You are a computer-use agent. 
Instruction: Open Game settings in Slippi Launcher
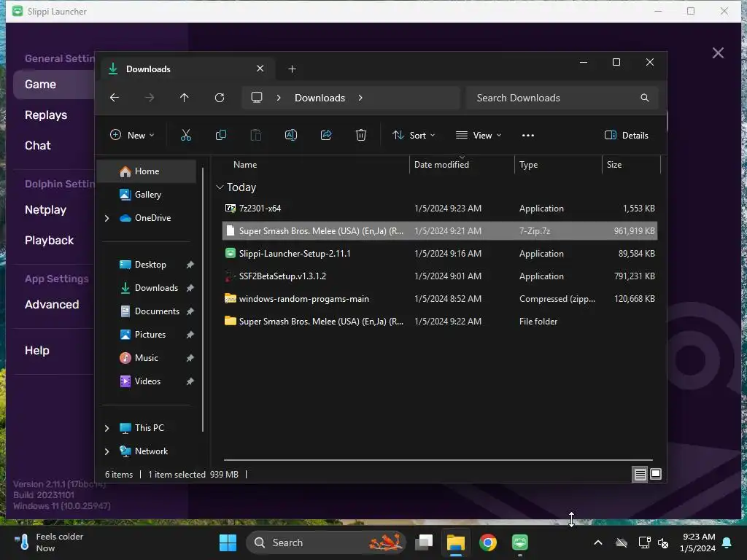point(54,85)
